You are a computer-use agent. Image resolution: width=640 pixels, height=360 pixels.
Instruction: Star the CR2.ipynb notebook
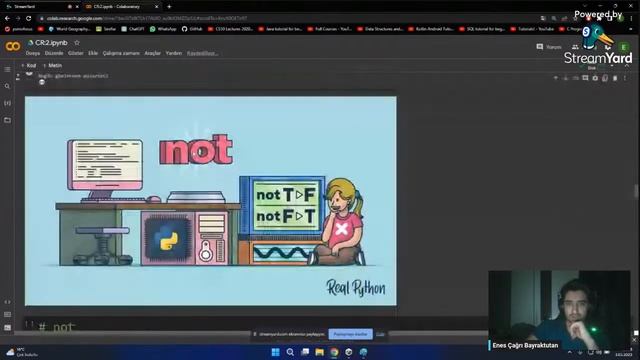(77, 42)
